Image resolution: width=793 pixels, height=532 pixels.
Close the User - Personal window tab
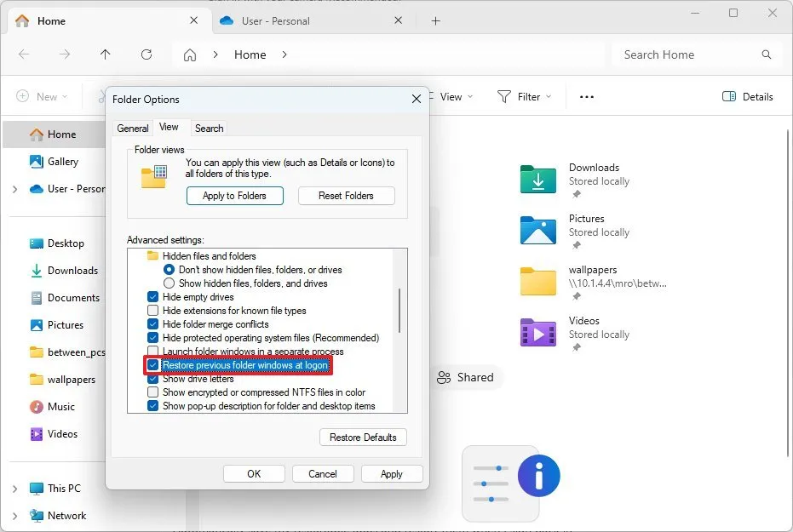[399, 20]
